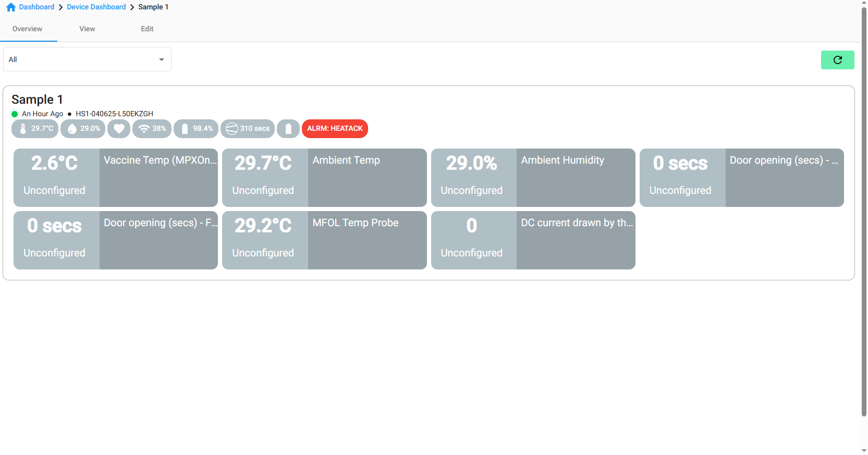Image resolution: width=868 pixels, height=455 pixels.
Task: Click the home icon in breadcrumb
Action: tap(11, 7)
